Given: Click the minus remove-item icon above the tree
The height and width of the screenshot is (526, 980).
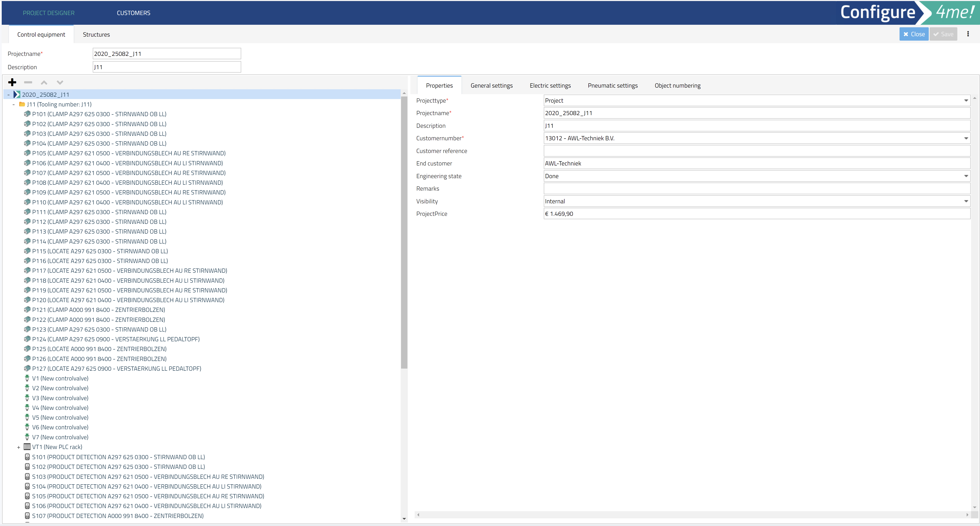Looking at the screenshot, I should pyautogui.click(x=28, y=82).
